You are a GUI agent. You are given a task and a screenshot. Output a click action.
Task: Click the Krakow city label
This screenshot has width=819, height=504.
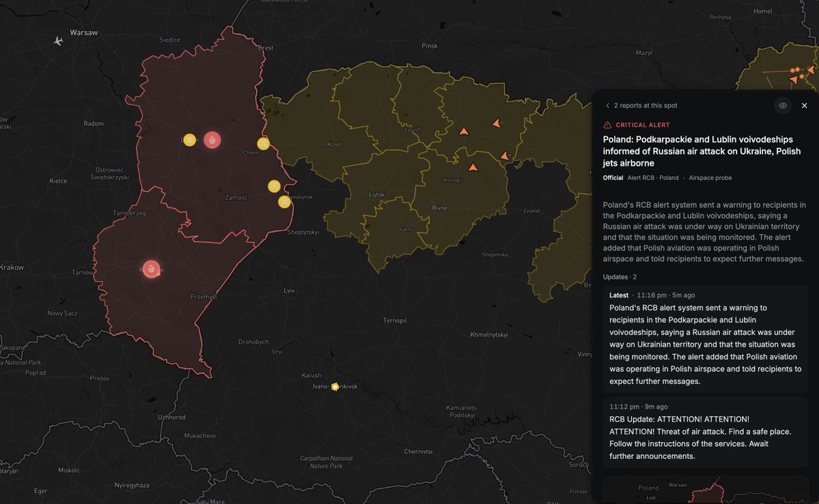click(x=12, y=267)
